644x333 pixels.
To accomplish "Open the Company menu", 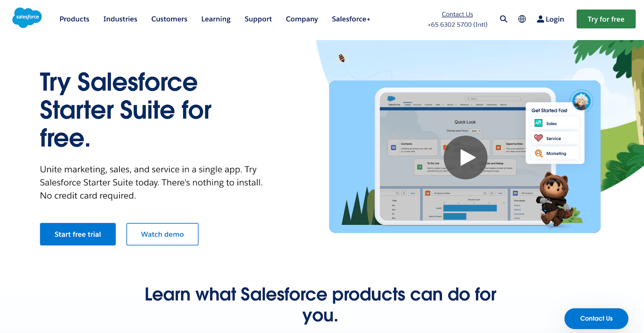I will pos(302,19).
